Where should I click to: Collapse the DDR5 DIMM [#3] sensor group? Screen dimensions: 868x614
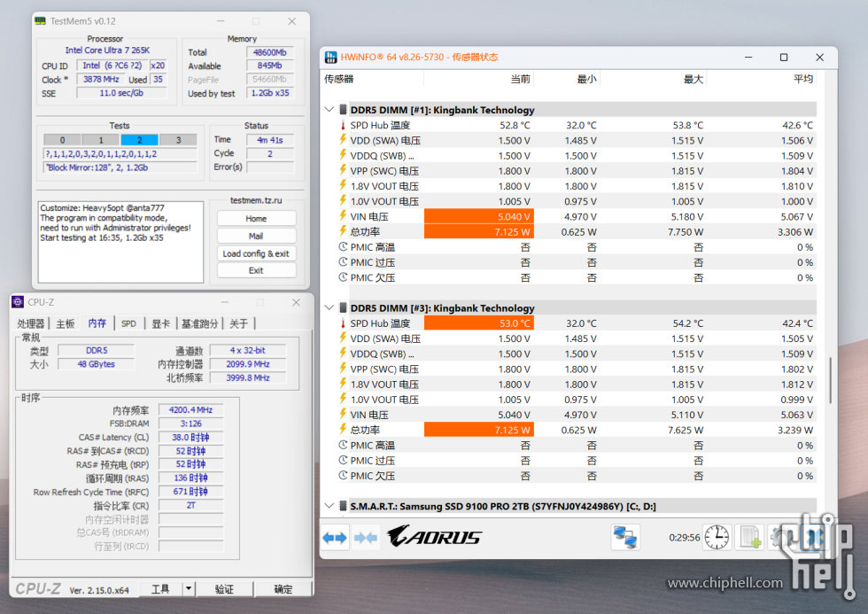tap(329, 307)
